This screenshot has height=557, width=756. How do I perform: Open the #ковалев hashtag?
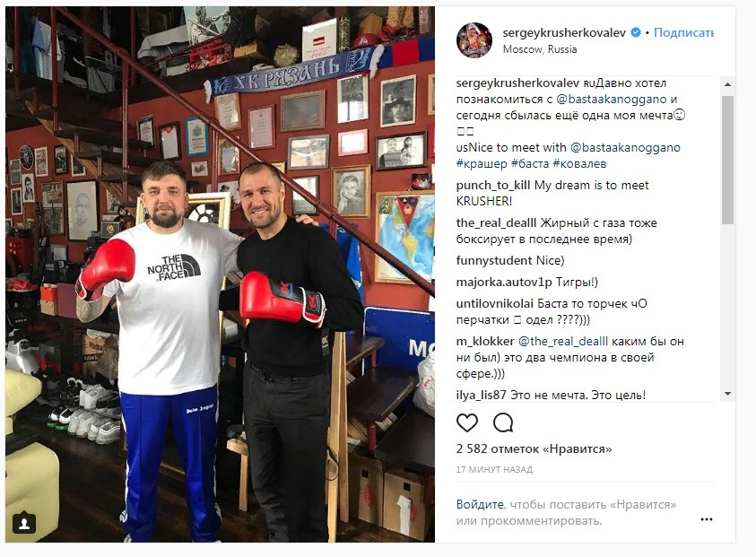(579, 163)
